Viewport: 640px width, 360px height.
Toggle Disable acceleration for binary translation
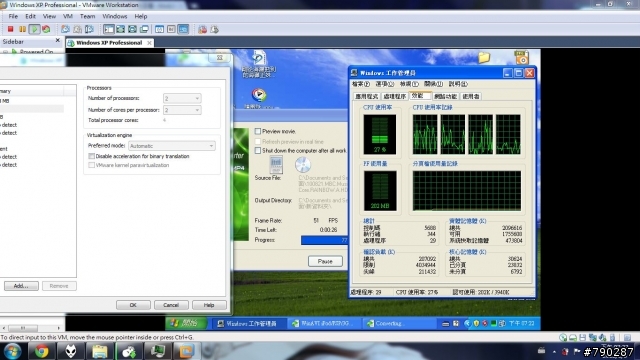pos(91,156)
